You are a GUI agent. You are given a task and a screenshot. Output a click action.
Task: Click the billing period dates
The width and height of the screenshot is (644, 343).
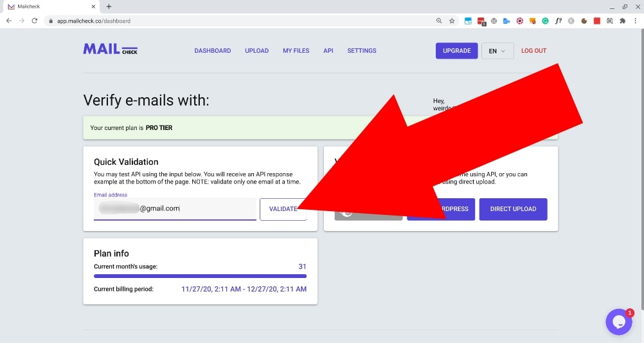244,289
